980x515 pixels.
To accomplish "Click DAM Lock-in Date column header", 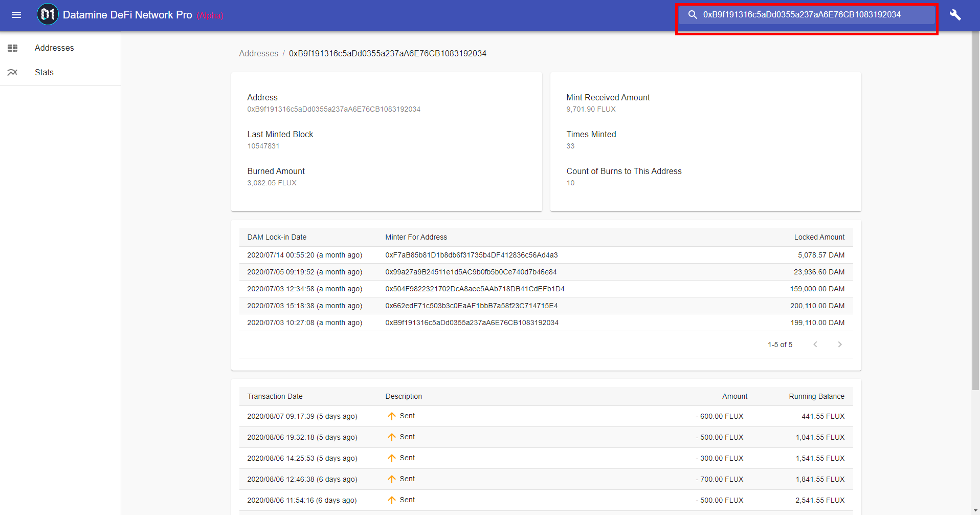I will [277, 237].
